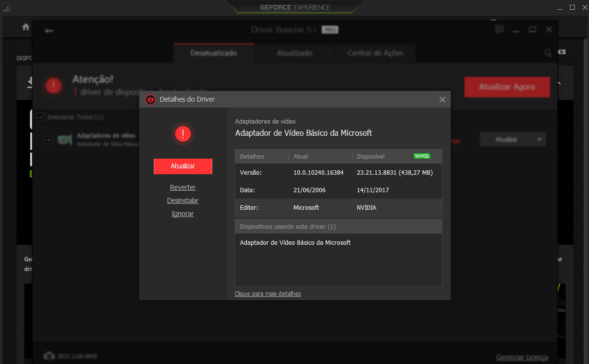
Task: Switch to the Desatualizado tab
Action: (214, 53)
